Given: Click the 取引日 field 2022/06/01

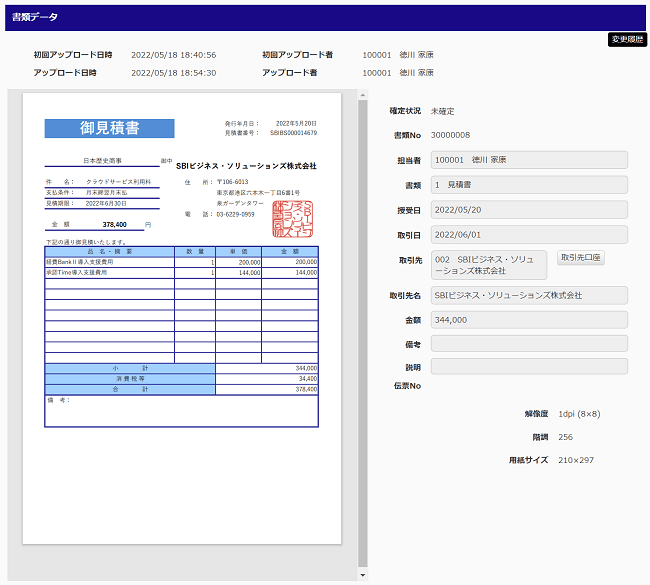Looking at the screenshot, I should tap(529, 235).
